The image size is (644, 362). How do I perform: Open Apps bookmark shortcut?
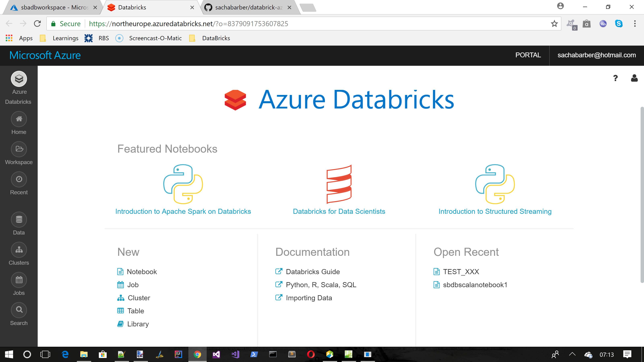(19, 38)
